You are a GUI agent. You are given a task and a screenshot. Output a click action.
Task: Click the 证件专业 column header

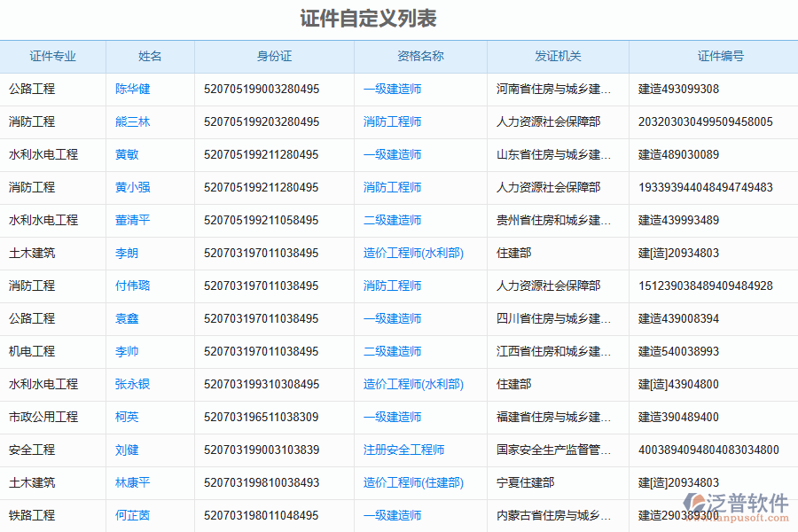coord(53,56)
